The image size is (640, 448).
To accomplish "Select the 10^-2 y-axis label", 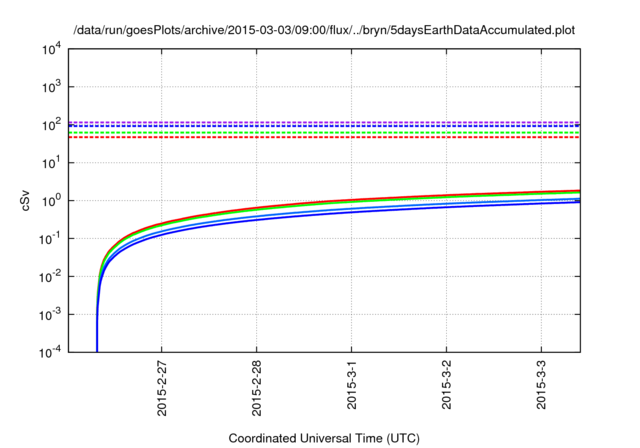I will point(50,277).
